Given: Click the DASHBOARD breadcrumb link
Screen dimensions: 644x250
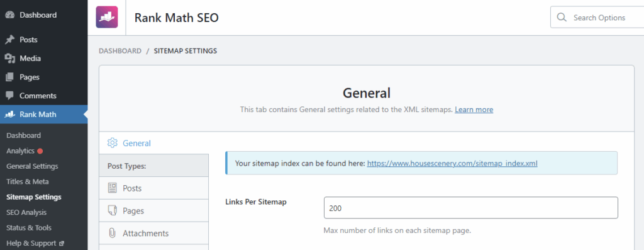Looking at the screenshot, I should [120, 51].
